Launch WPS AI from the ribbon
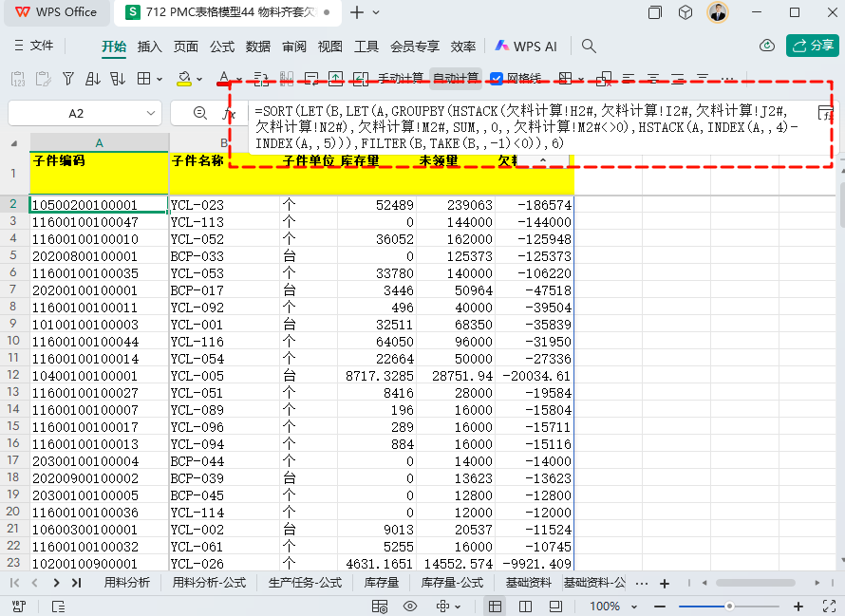The width and height of the screenshot is (845, 616). click(x=526, y=47)
